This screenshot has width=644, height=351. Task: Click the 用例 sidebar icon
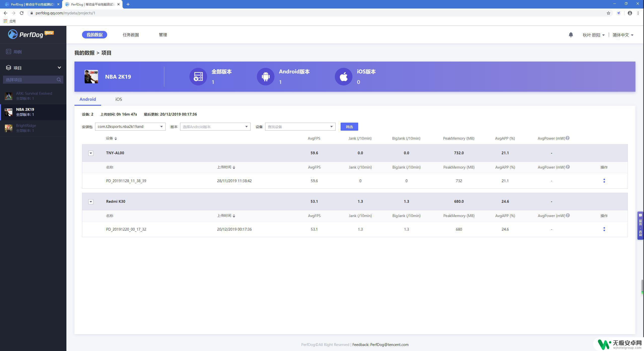click(9, 52)
